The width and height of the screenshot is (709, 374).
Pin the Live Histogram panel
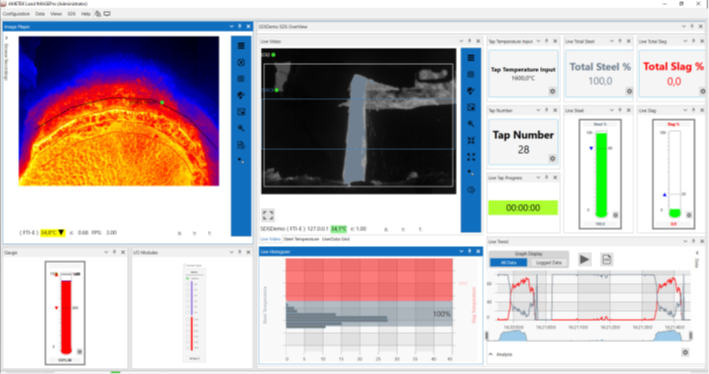(x=469, y=251)
